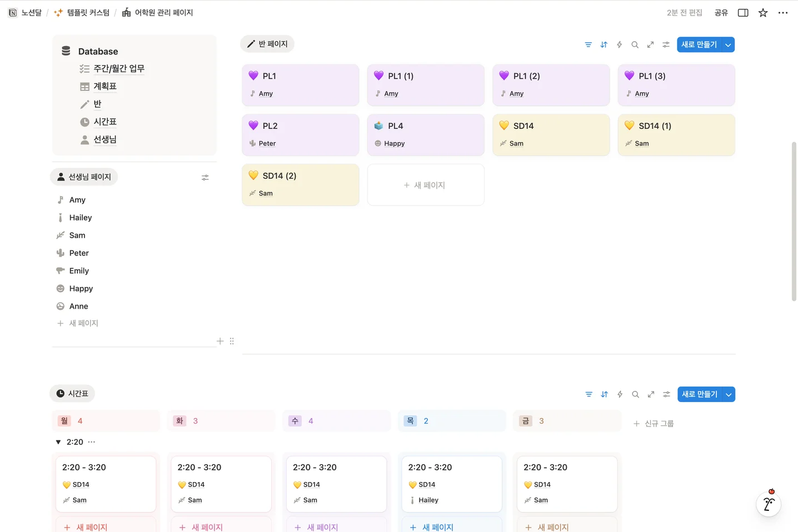Click the filter icon in class gallery toolbar
The image size is (798, 532).
pos(588,44)
